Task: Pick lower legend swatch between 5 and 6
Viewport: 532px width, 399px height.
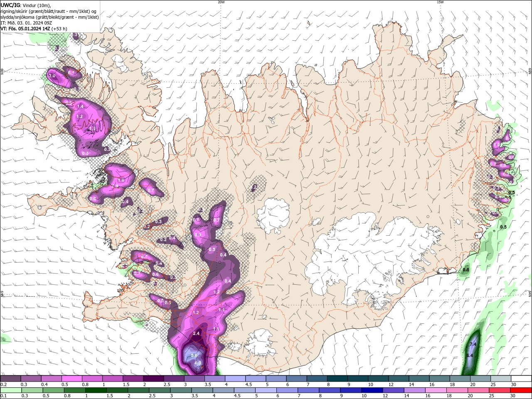Action: point(266,390)
